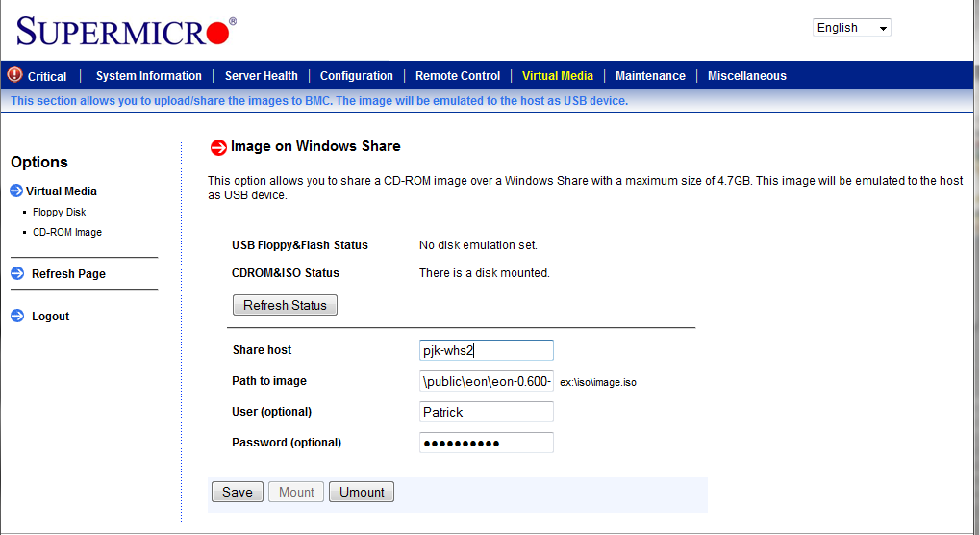Open the Virtual Media menu
The width and height of the screenshot is (980, 535).
[x=558, y=76]
